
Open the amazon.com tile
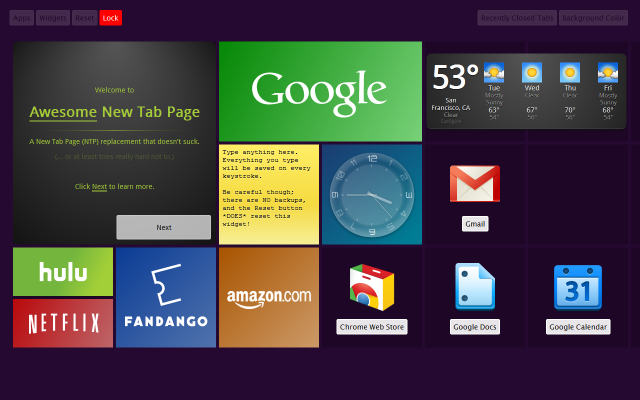[269, 298]
